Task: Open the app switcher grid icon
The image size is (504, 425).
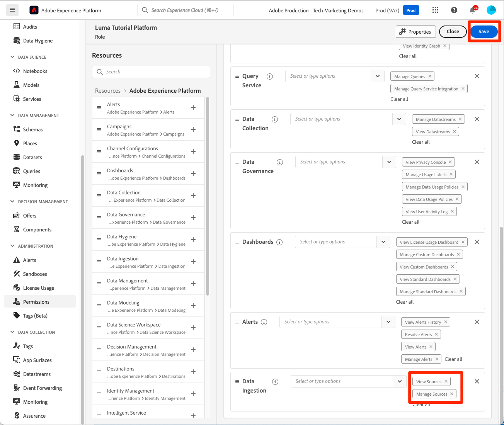Action: pyautogui.click(x=435, y=10)
